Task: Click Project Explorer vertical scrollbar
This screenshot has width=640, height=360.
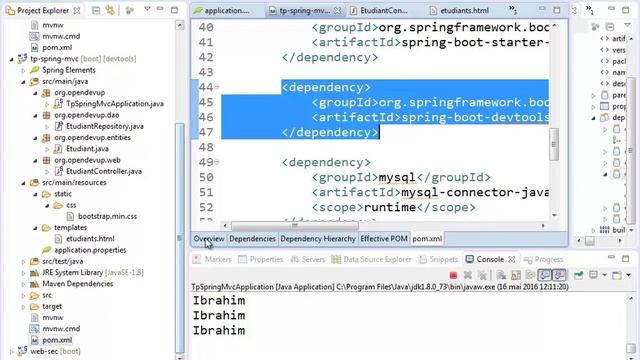Action: click(x=180, y=238)
